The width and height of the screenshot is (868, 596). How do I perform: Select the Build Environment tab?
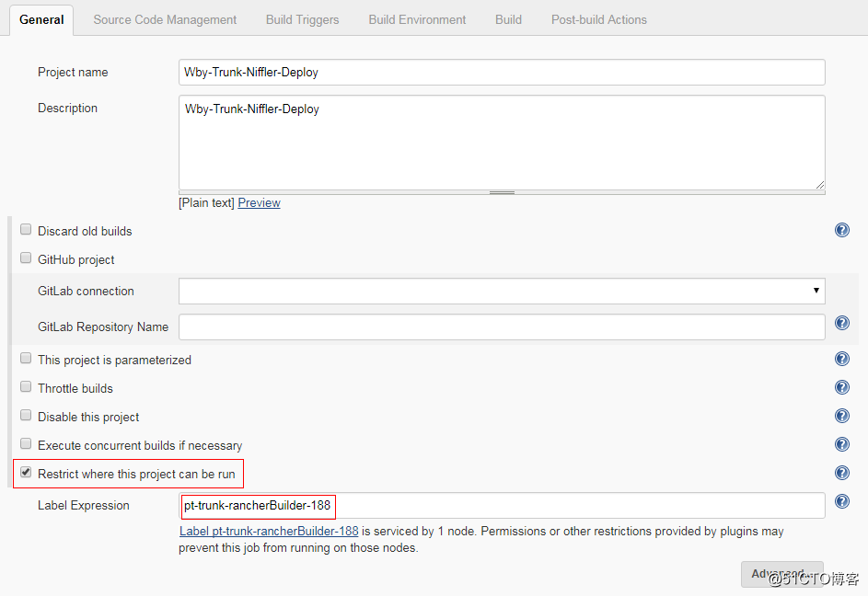tap(417, 20)
